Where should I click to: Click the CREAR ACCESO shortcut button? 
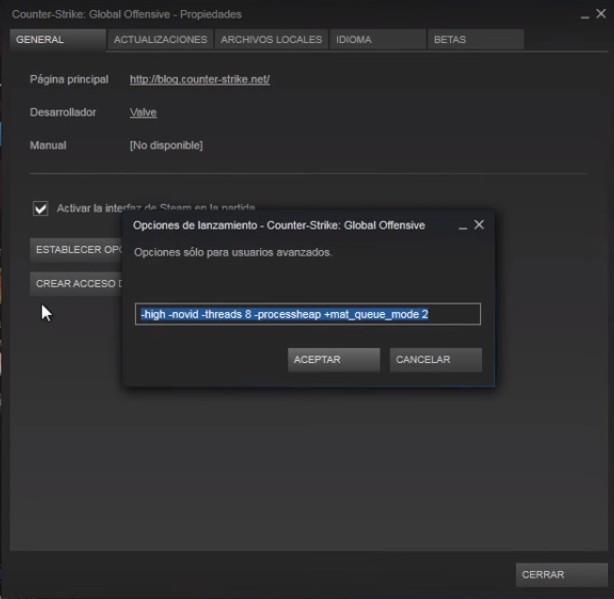(76, 283)
